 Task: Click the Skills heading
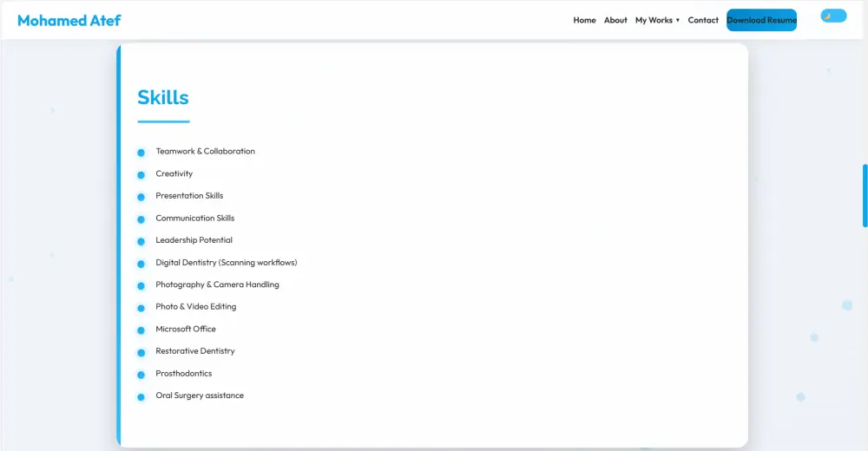(163, 97)
